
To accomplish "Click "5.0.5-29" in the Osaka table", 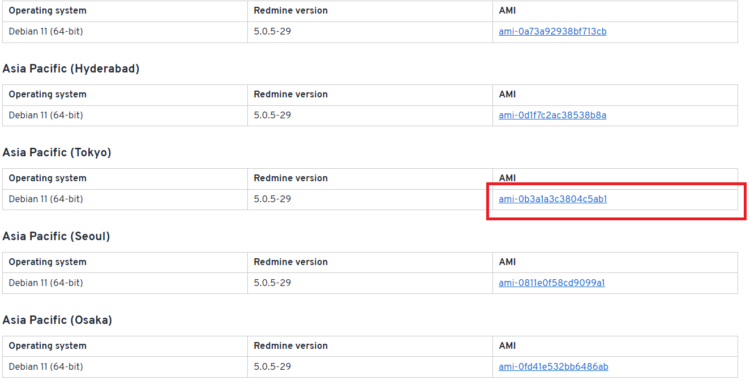I will coord(272,367).
